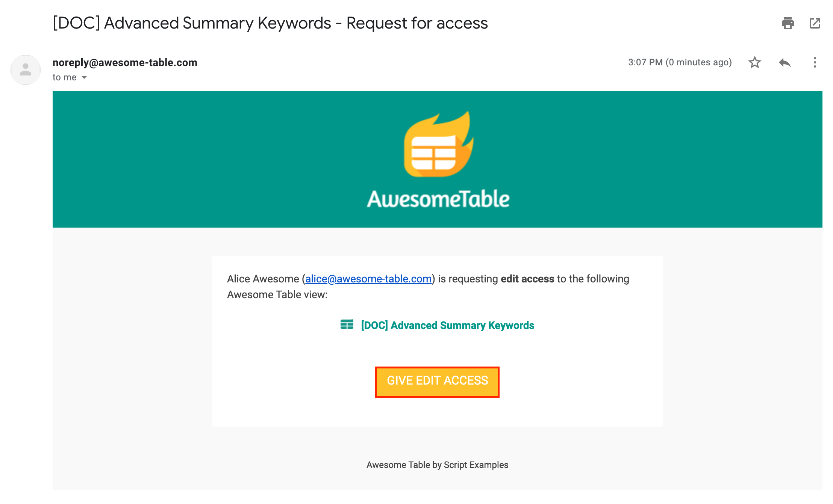Click the orange flame Awesome Table logo
Screen dimensions: 833x504
[438, 144]
